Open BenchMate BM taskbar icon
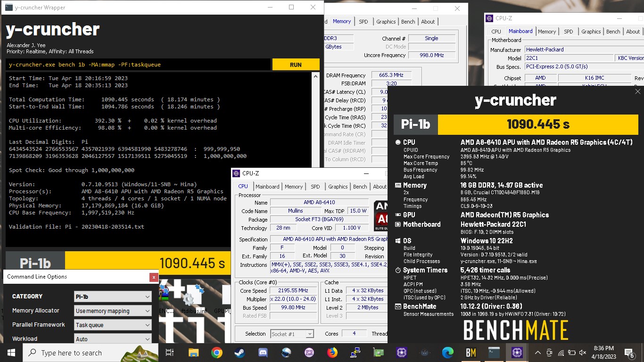644x362 pixels. coord(471,352)
